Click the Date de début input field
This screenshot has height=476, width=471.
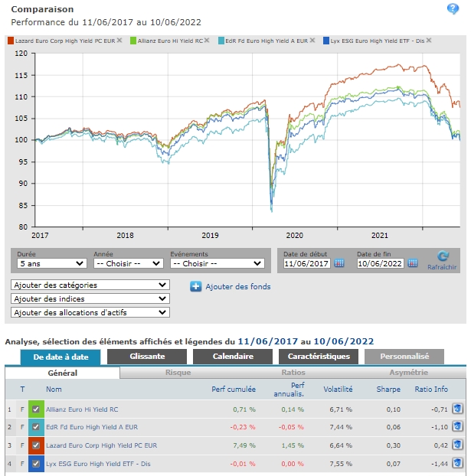click(306, 263)
